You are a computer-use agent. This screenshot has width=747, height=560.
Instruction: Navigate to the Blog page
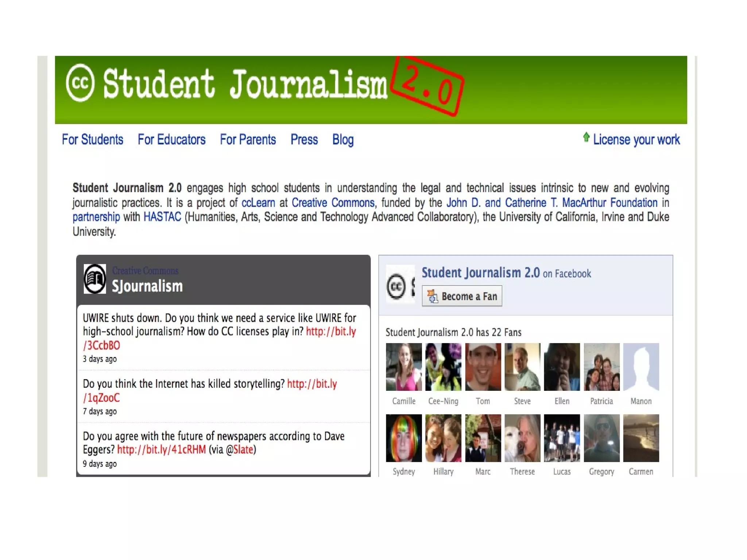click(343, 140)
